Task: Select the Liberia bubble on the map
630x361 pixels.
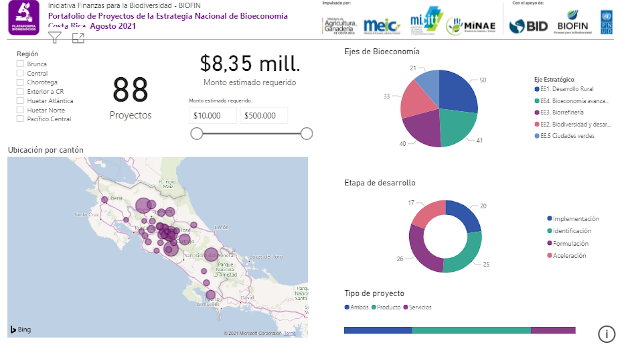Action: pos(104,199)
